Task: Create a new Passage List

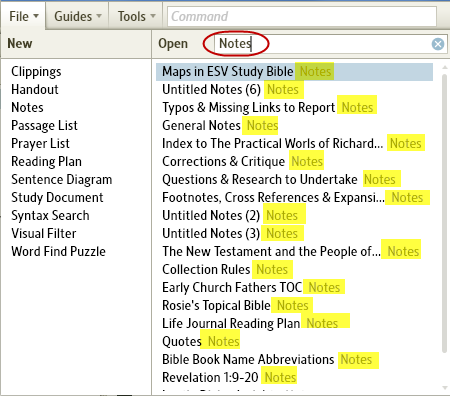Action: click(44, 126)
